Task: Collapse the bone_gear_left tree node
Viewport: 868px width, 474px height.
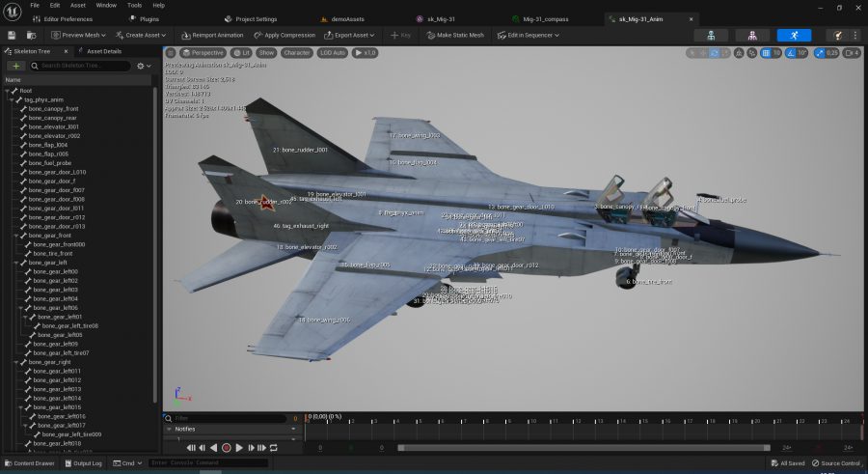Action: pyautogui.click(x=16, y=263)
